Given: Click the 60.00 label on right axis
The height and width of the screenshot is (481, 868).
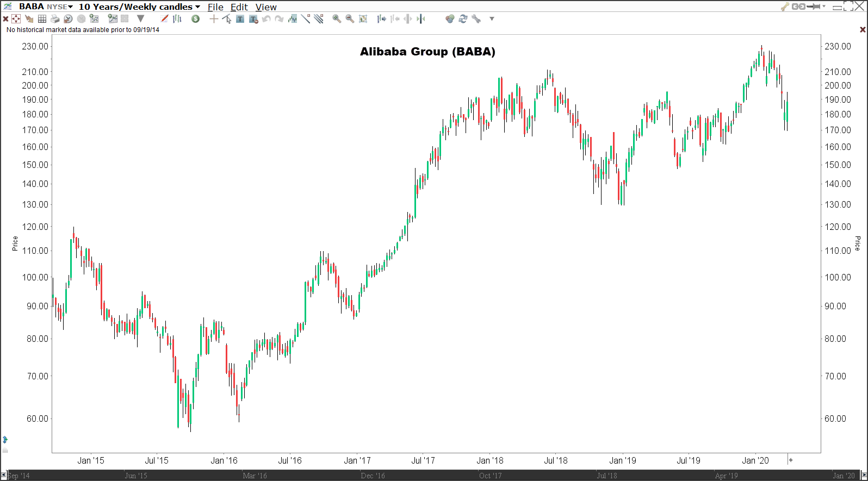Looking at the screenshot, I should click(835, 418).
